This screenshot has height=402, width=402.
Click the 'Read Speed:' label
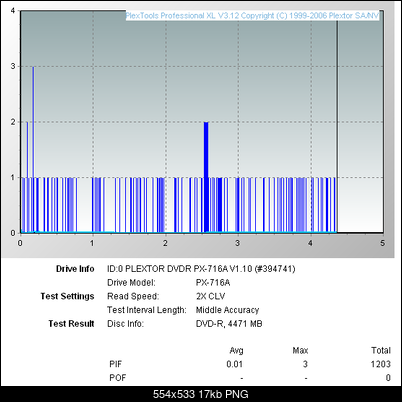tap(133, 296)
